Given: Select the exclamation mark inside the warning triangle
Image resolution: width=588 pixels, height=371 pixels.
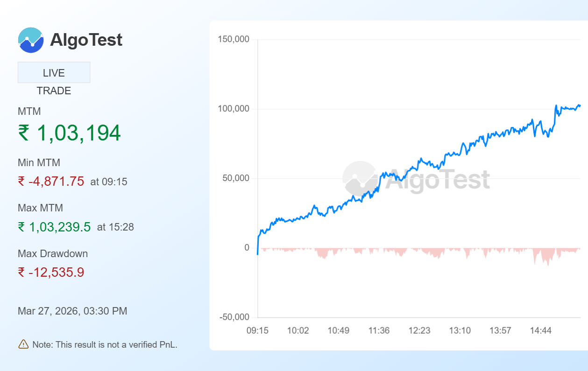Looking at the screenshot, I should click(x=23, y=345).
